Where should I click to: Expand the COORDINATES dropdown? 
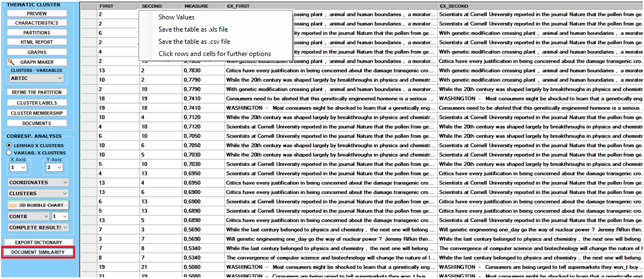(x=38, y=182)
